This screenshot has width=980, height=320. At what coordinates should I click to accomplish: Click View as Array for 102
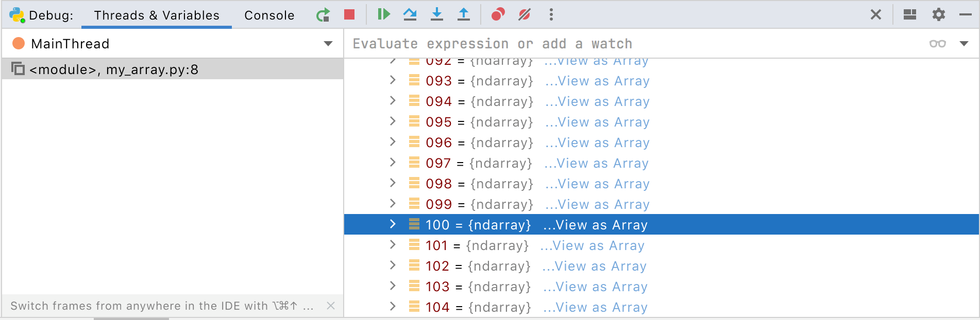point(594,266)
